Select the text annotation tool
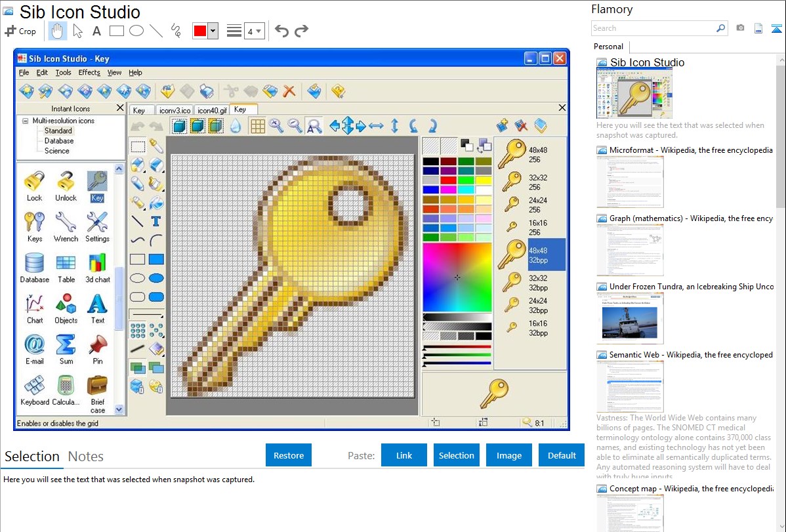 pos(96,31)
